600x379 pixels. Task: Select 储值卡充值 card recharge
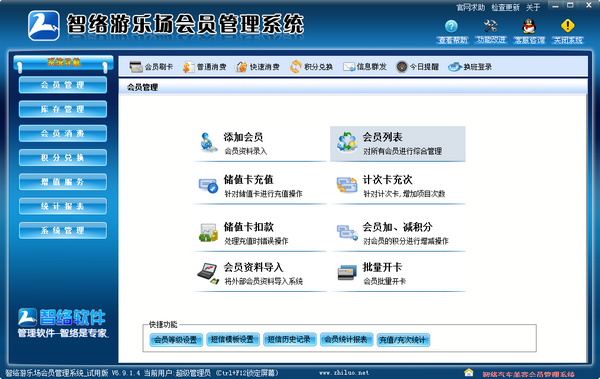click(x=259, y=186)
